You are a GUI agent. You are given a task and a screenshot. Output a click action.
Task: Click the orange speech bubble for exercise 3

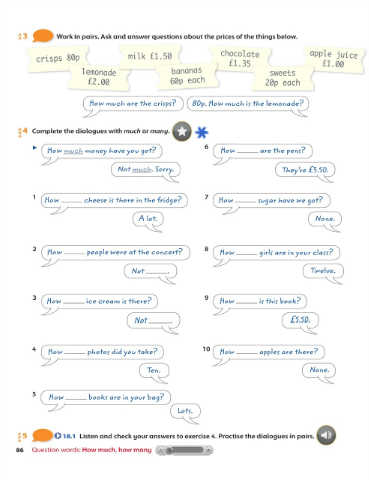pos(43,36)
